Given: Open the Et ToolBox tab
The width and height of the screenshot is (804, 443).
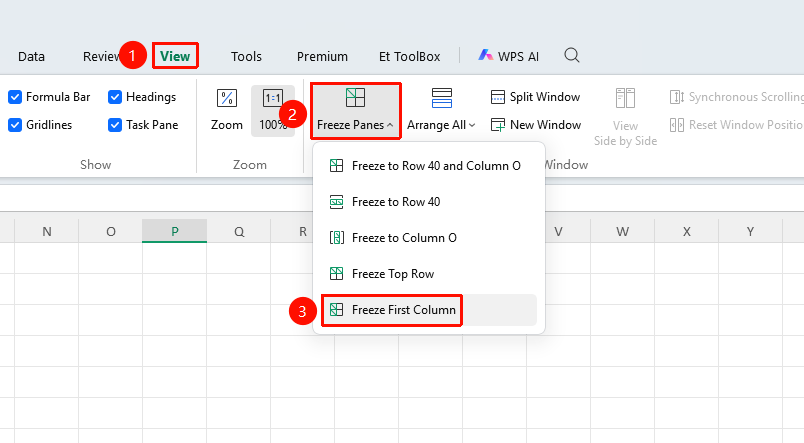Looking at the screenshot, I should click(409, 56).
